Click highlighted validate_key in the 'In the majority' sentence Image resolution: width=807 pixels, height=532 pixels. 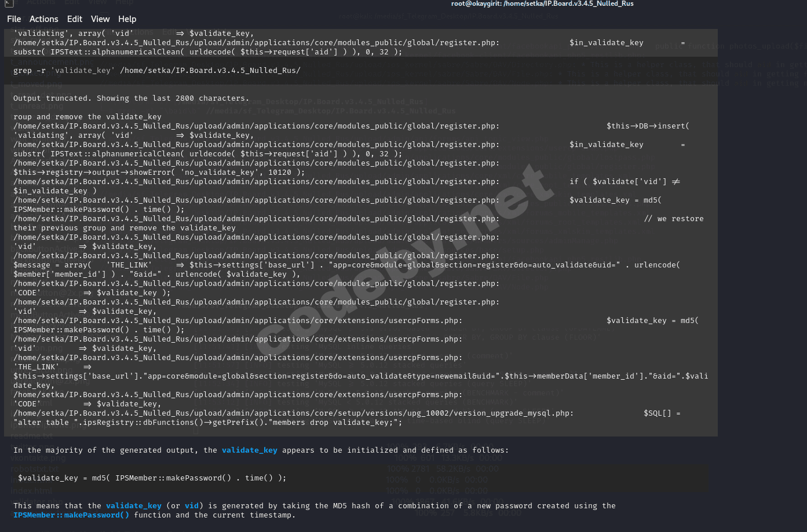250,450
